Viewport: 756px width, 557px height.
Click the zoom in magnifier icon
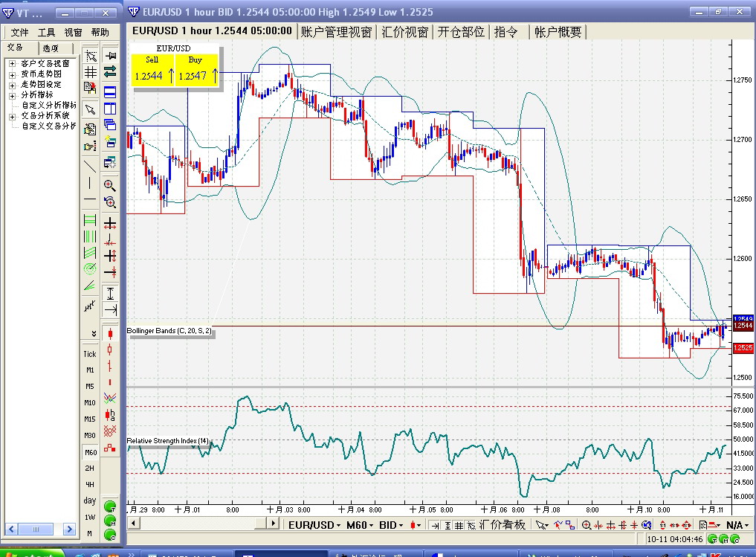(x=110, y=185)
